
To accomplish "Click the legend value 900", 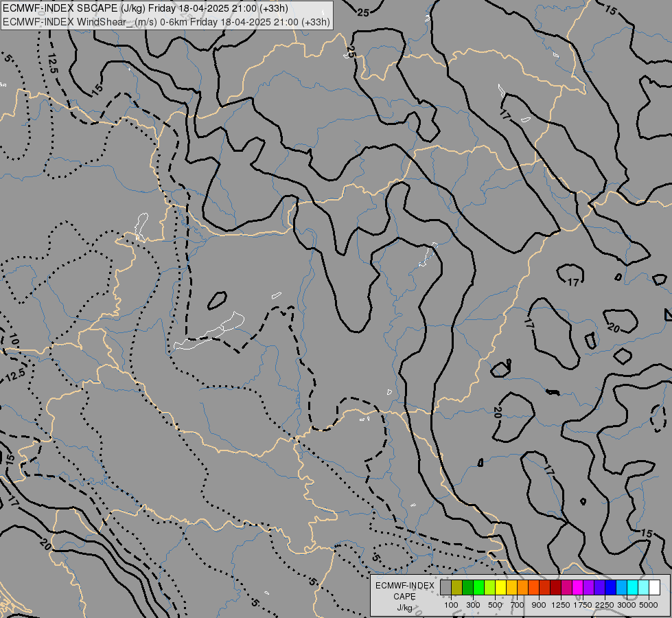I will click(539, 605).
